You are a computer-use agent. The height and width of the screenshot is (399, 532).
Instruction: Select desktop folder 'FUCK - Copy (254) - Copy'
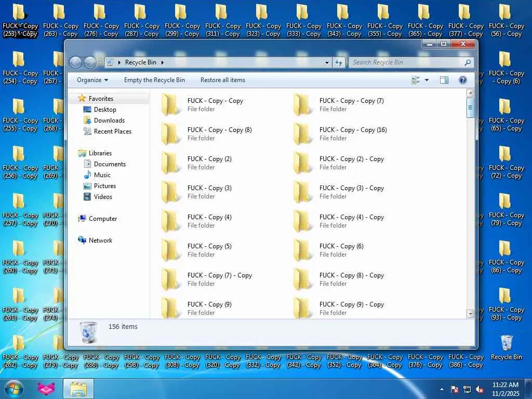[x=20, y=68]
